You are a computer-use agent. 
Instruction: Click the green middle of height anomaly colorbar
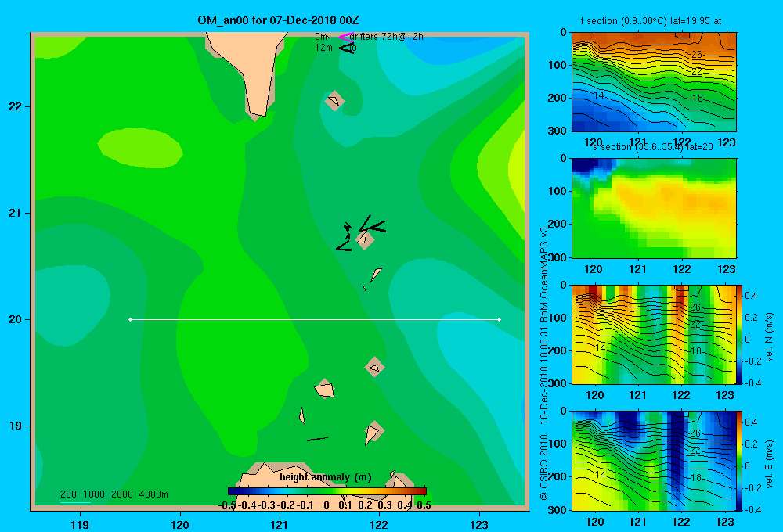point(327,491)
